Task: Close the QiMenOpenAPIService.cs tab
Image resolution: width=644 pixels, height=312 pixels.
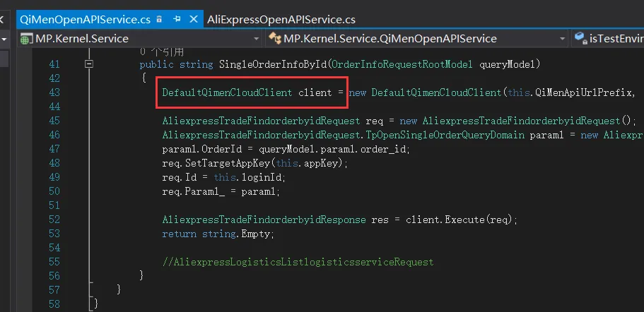Action: [x=194, y=19]
